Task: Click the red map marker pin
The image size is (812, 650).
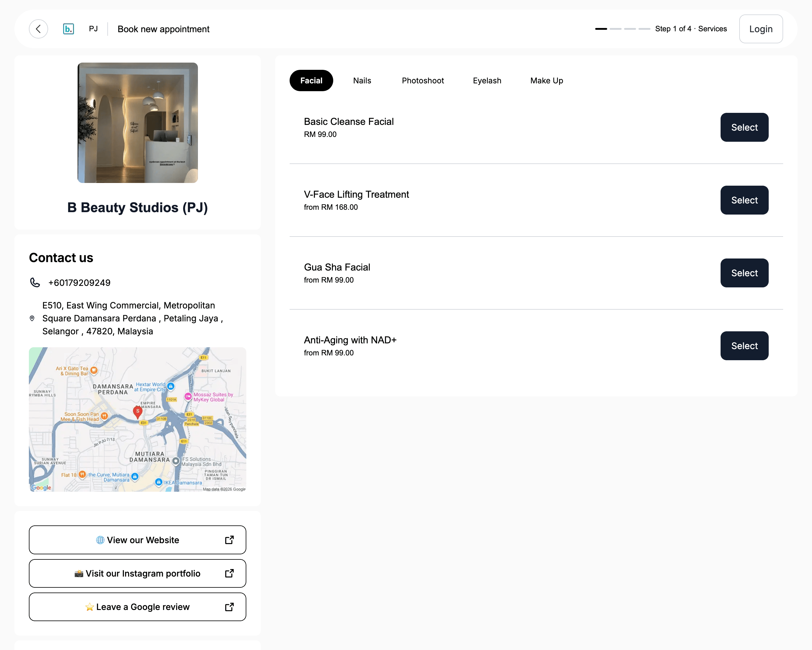Action: [137, 412]
